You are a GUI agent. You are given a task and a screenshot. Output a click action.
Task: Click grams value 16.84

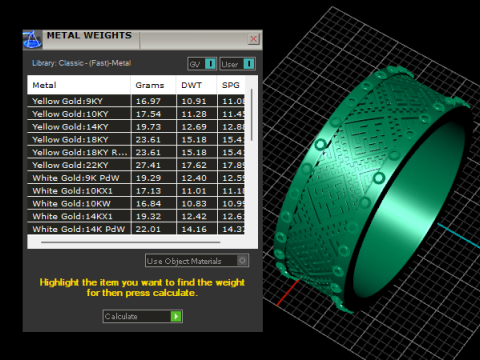[x=148, y=204]
